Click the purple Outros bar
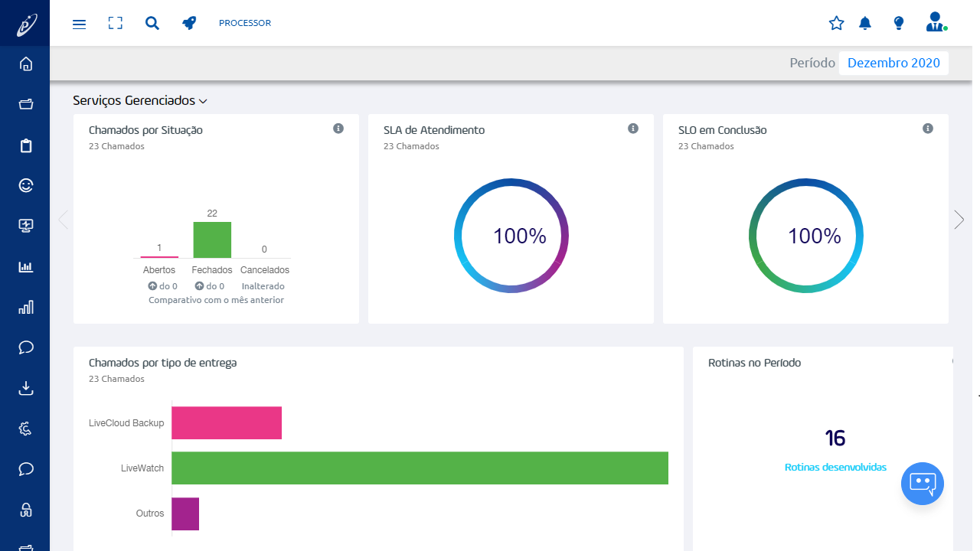 pyautogui.click(x=185, y=514)
